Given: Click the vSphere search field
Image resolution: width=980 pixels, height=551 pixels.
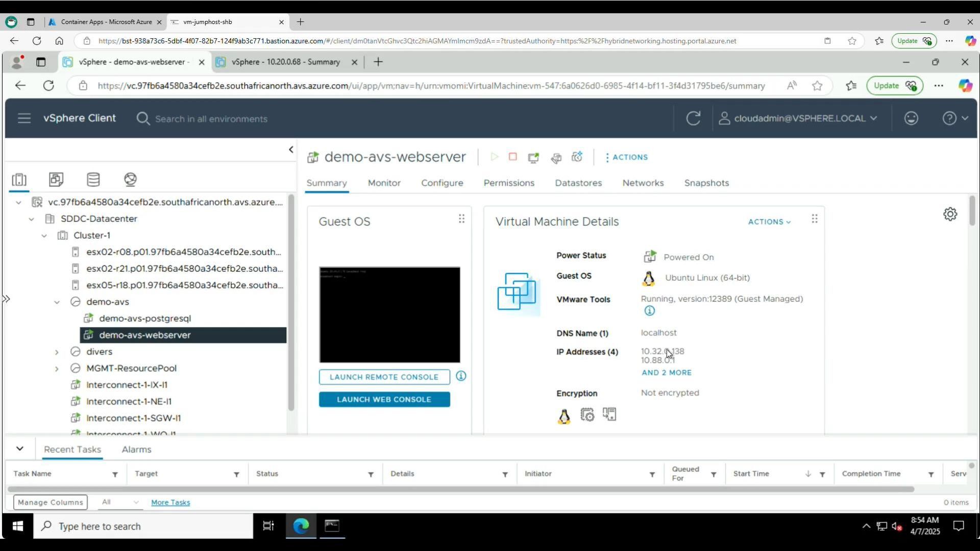Looking at the screenshot, I should tap(211, 119).
